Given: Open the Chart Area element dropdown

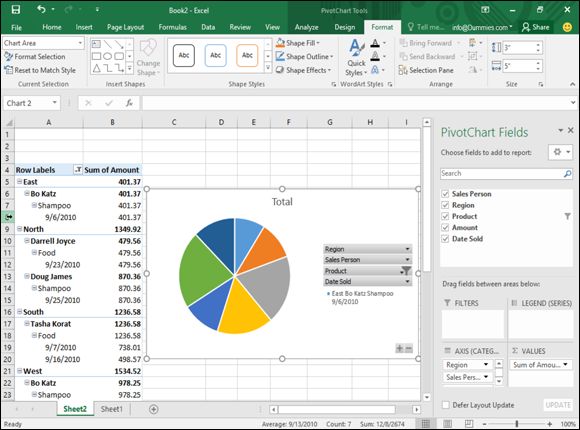Looking at the screenshot, I should click(x=80, y=43).
